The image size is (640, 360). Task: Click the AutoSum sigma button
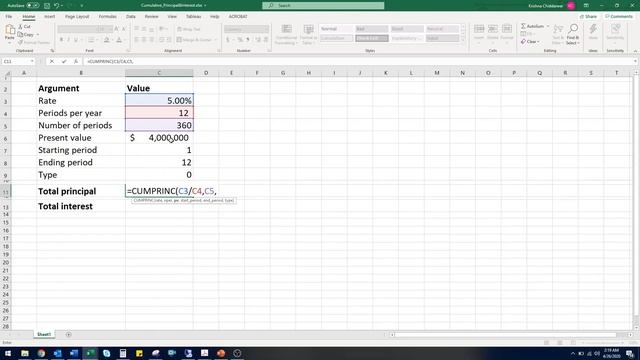[532, 26]
